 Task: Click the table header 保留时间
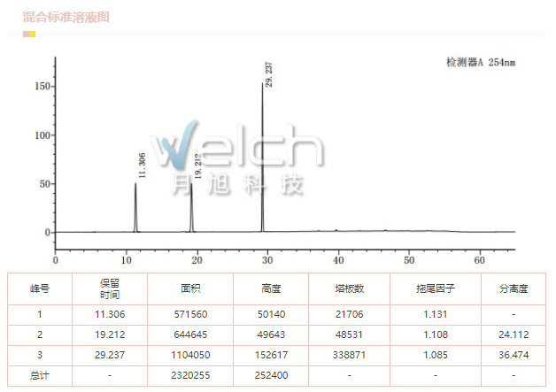click(110, 288)
